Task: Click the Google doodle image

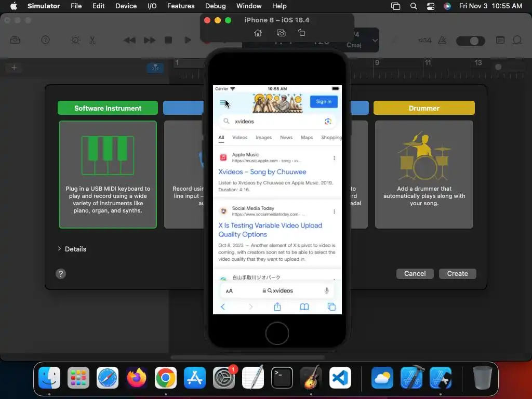Action: click(277, 103)
